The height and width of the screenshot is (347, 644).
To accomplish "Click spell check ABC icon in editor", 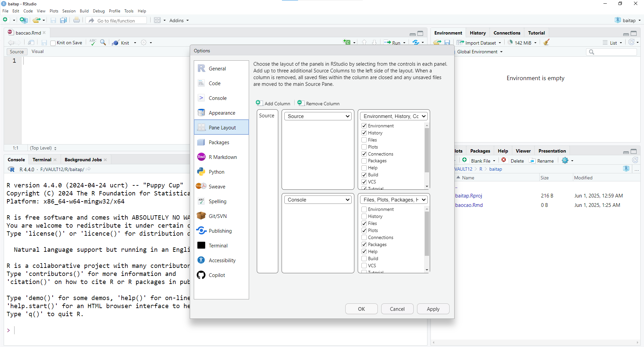I will coord(93,42).
